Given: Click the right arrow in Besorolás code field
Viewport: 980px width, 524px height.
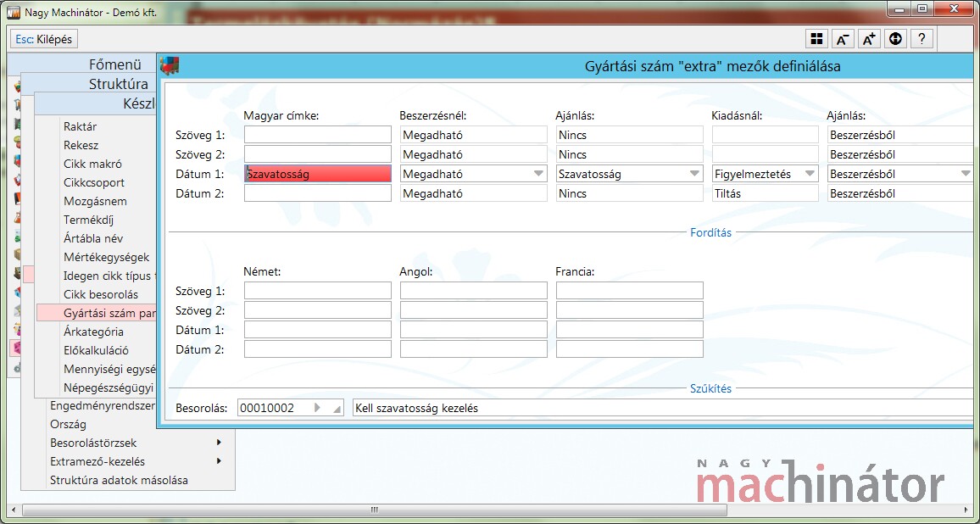Looking at the screenshot, I should tap(317, 408).
